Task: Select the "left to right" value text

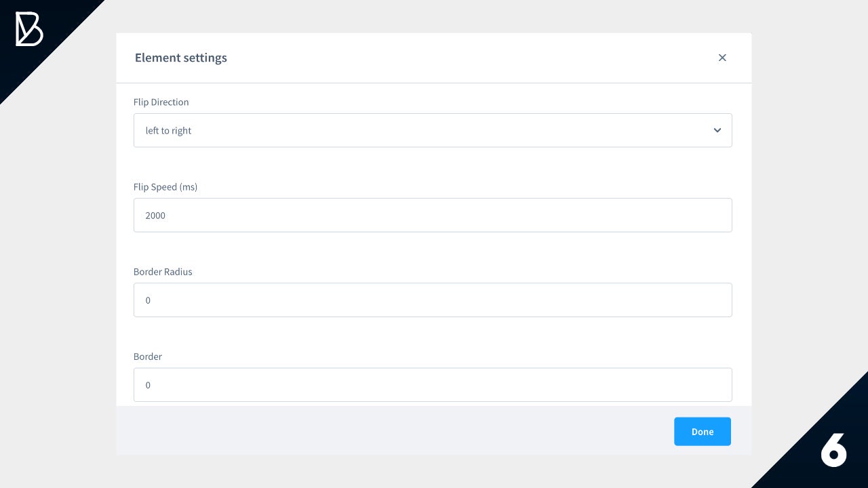Action: tap(168, 131)
